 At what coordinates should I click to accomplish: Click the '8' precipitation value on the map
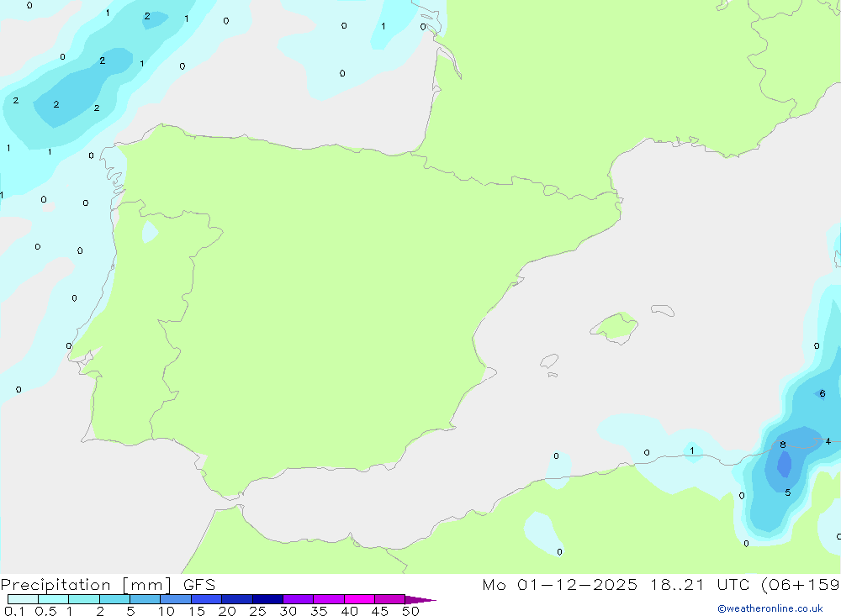point(782,445)
